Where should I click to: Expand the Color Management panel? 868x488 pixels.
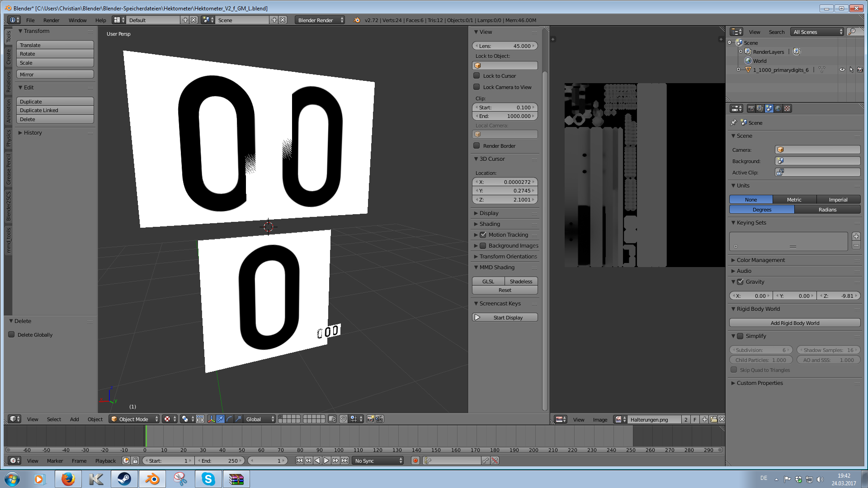[760, 260]
